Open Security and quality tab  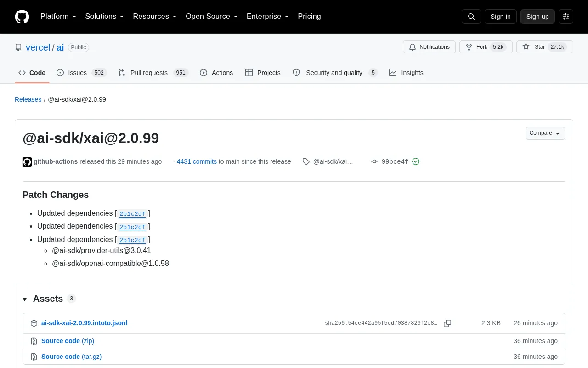(x=335, y=73)
